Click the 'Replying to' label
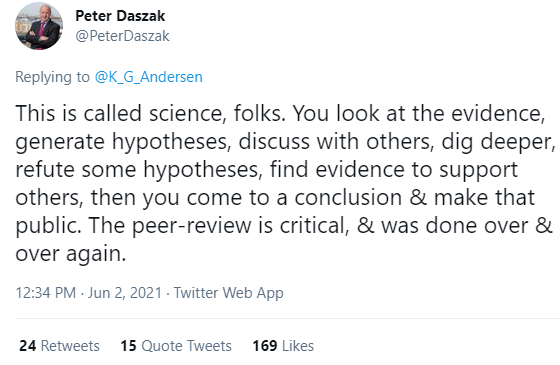 [52, 77]
